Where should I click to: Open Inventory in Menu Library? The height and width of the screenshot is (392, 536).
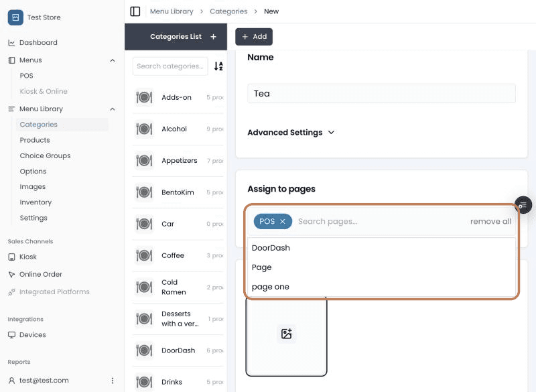(x=36, y=202)
